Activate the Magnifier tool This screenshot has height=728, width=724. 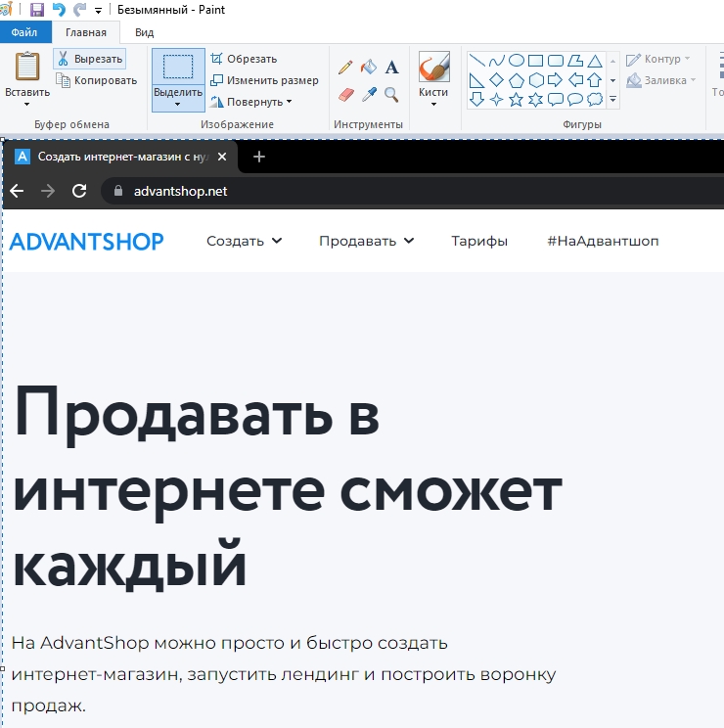coord(391,94)
